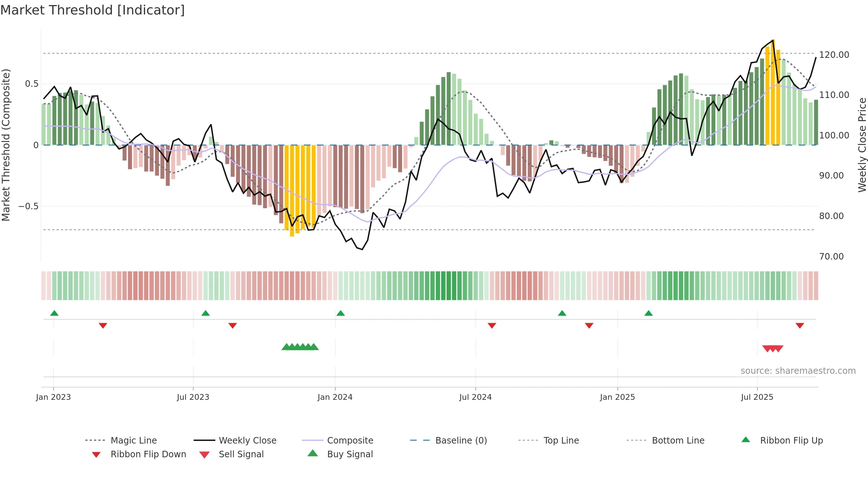Viewport: 868px width, 488px height.
Task: Click the Market Threshold (Composite) axis title
Action: point(6,145)
